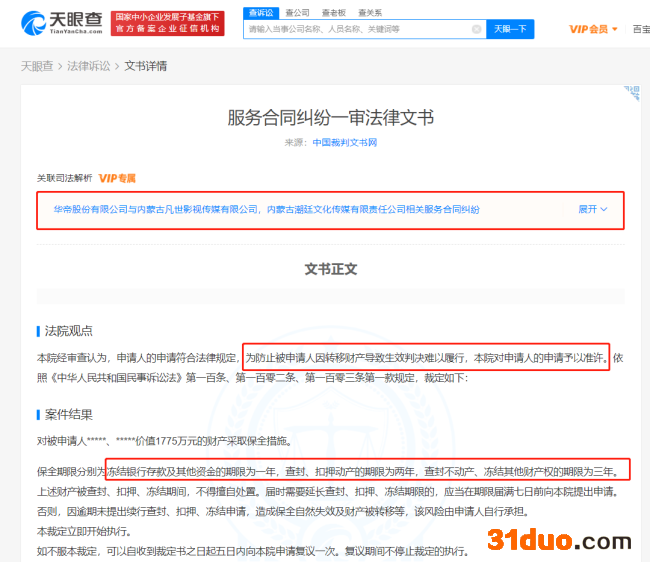Click the TianYanCha logo
The width and height of the screenshot is (650, 562).
click(62, 23)
